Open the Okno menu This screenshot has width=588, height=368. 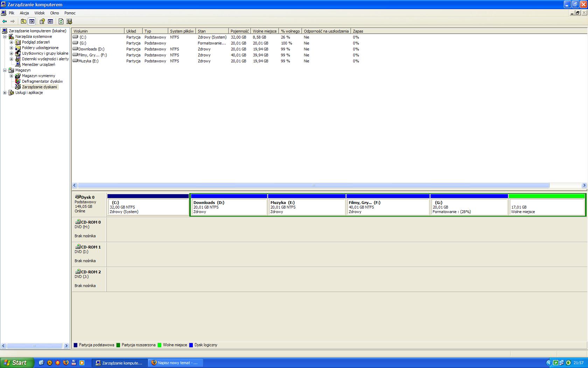pyautogui.click(x=55, y=13)
